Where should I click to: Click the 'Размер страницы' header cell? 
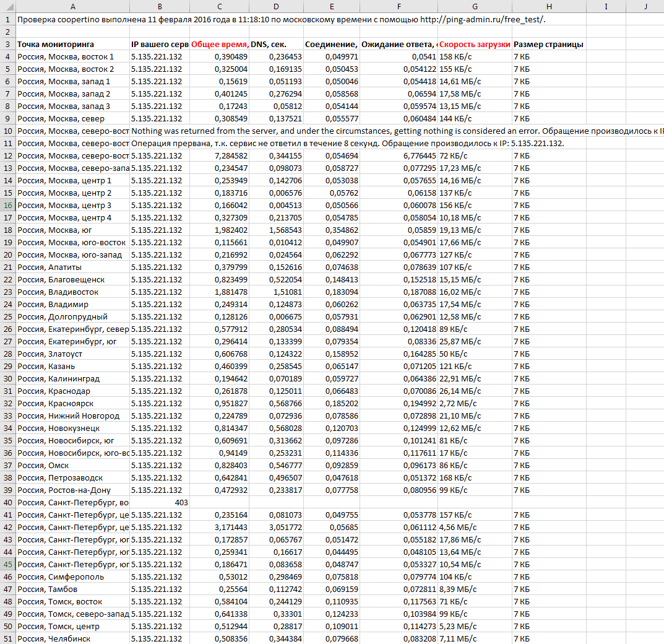[548, 44]
